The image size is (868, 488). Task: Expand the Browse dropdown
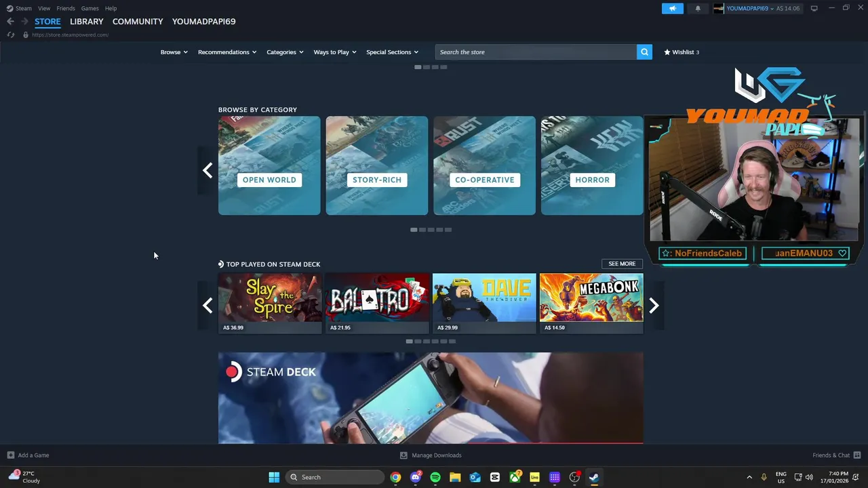pyautogui.click(x=174, y=52)
